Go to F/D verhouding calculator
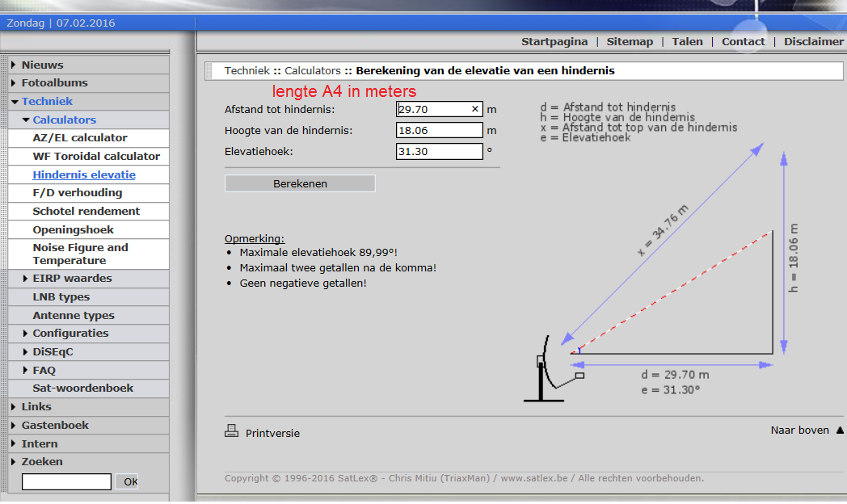The image size is (847, 504). click(x=78, y=192)
